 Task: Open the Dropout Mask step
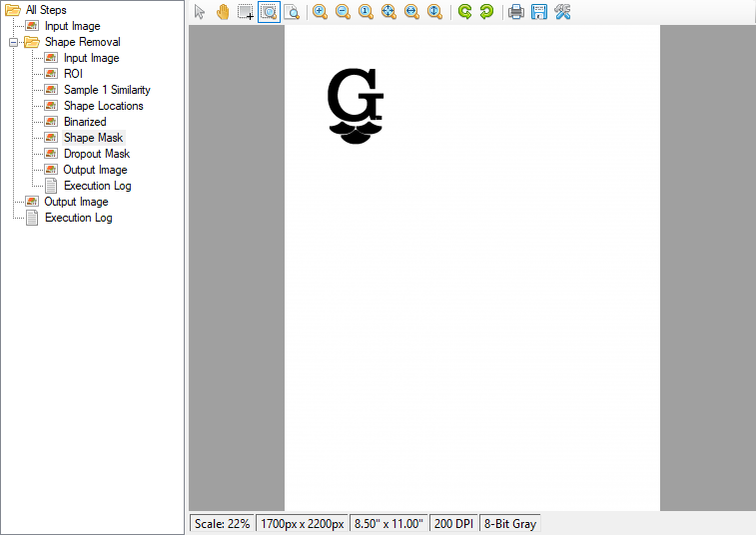tap(97, 154)
